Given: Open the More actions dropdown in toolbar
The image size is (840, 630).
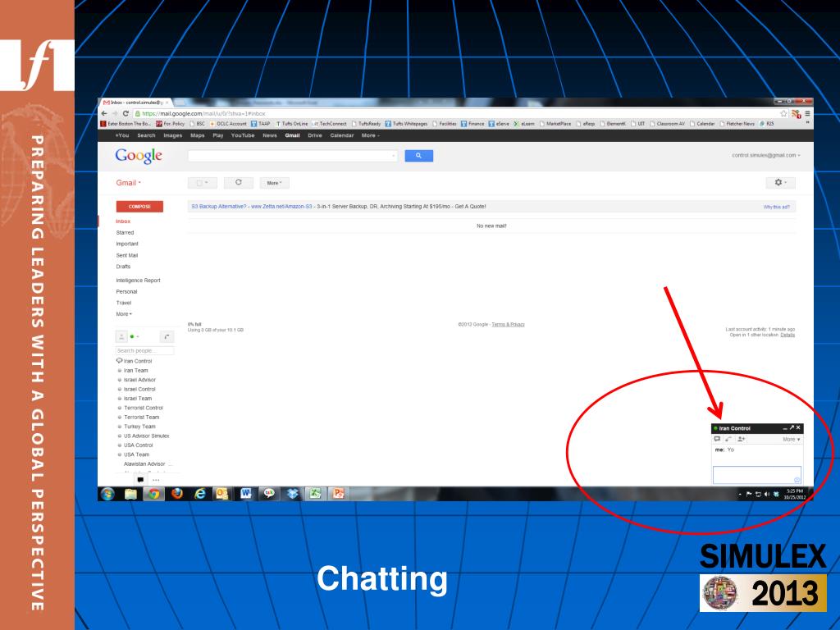Looking at the screenshot, I should (274, 183).
